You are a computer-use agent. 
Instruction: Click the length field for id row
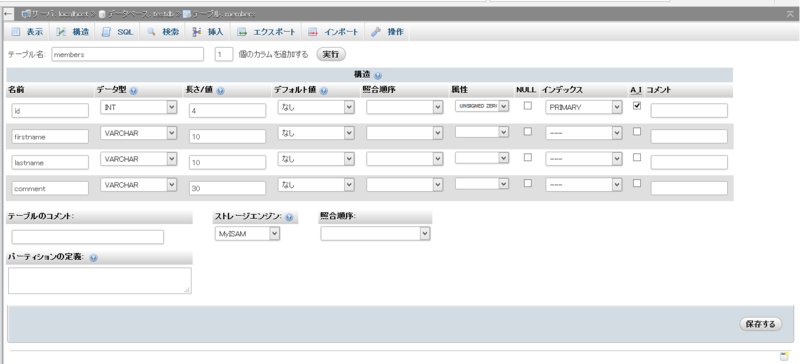coord(228,110)
